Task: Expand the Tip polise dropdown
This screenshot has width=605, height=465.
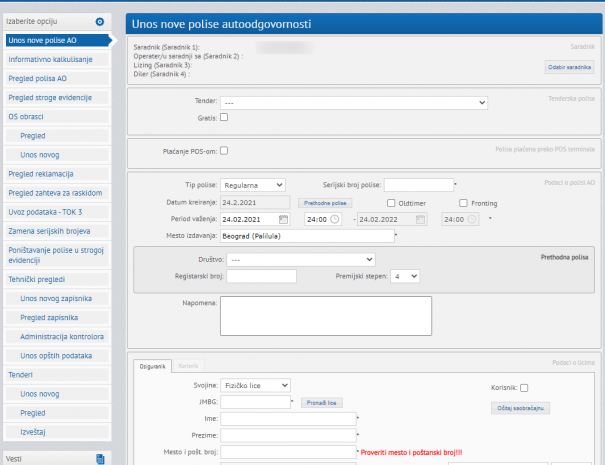Action: 253,185
